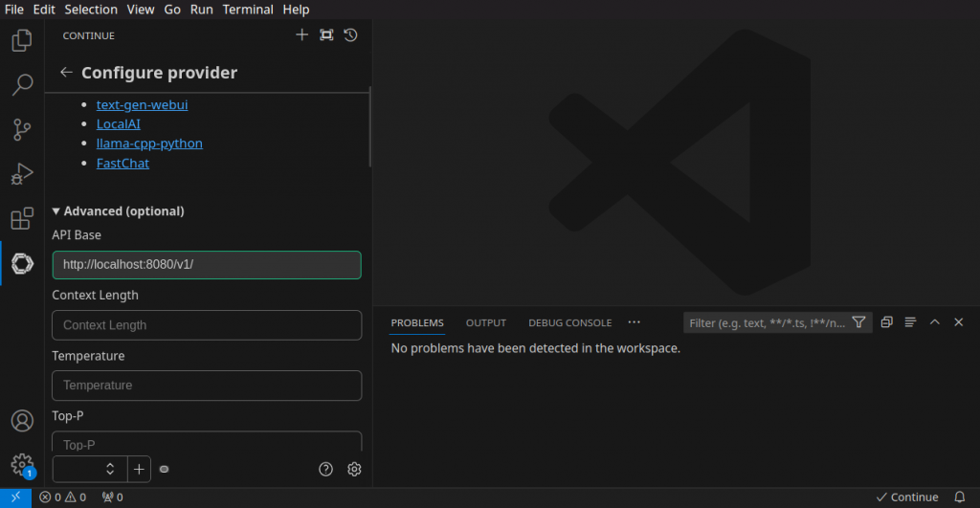This screenshot has width=980, height=508.
Task: Open the Extensions view icon
Action: click(x=21, y=219)
